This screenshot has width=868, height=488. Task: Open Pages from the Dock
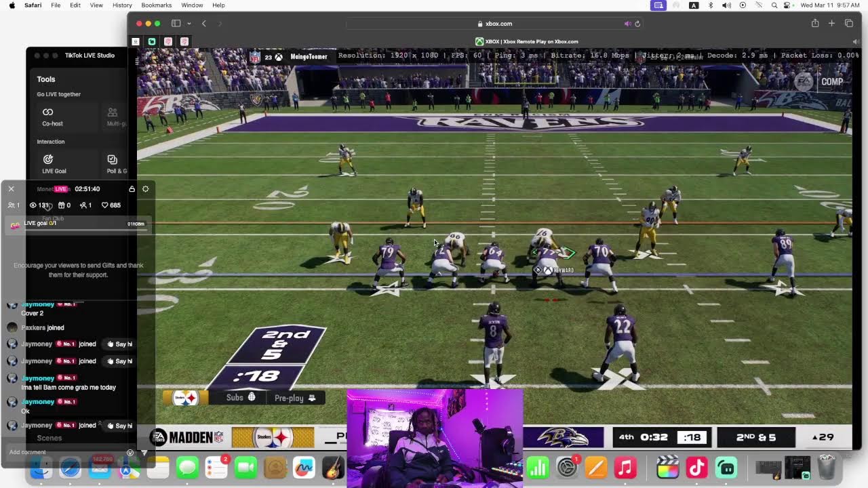pos(595,468)
